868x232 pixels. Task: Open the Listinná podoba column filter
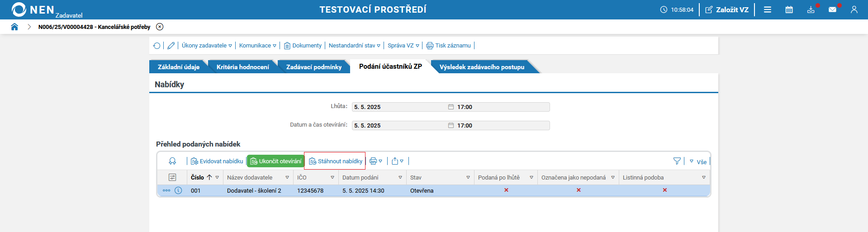coord(704,178)
